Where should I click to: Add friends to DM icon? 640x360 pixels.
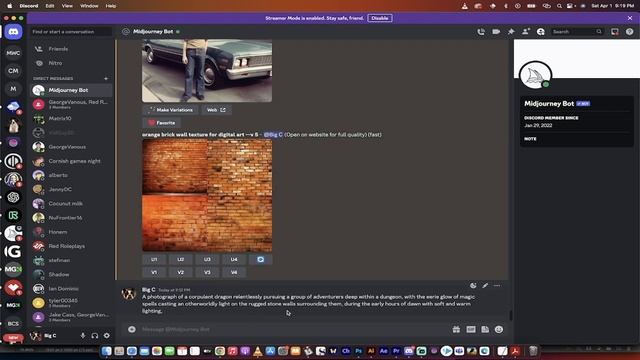(x=526, y=31)
